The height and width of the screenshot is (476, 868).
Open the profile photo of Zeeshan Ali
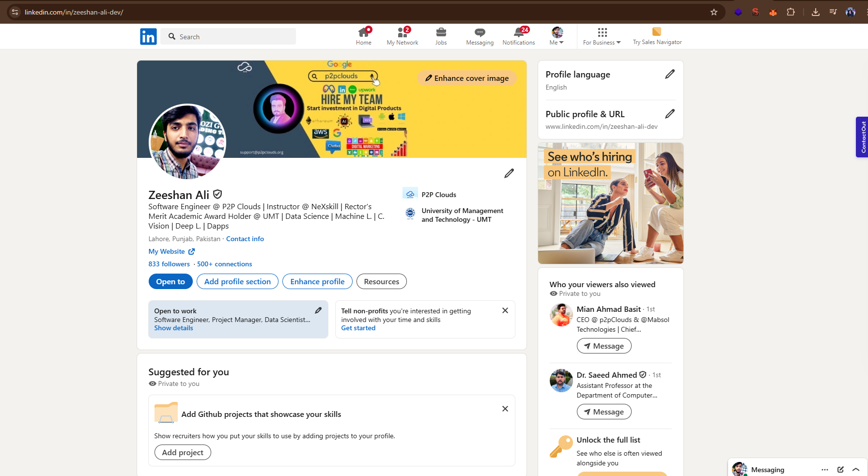click(x=187, y=141)
